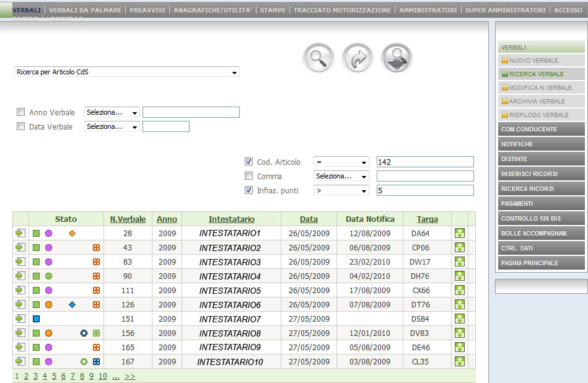Open the ANAGRAFICHE/UTILITA' menu

click(x=213, y=10)
